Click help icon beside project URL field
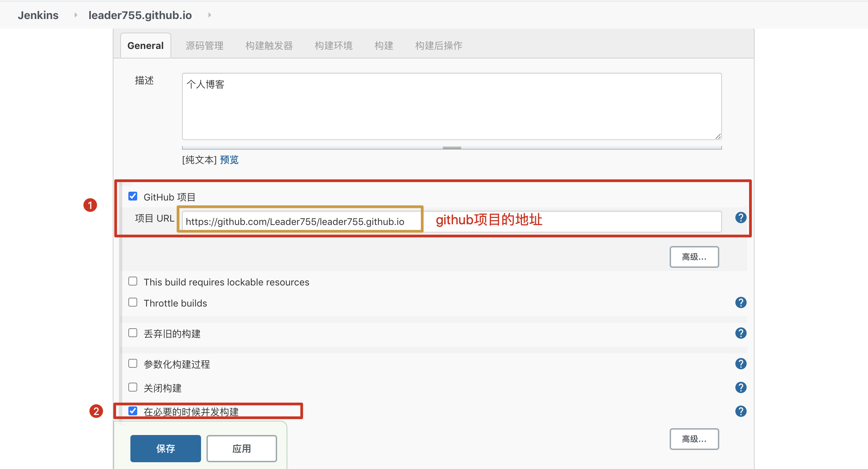The width and height of the screenshot is (868, 469). [x=740, y=218]
